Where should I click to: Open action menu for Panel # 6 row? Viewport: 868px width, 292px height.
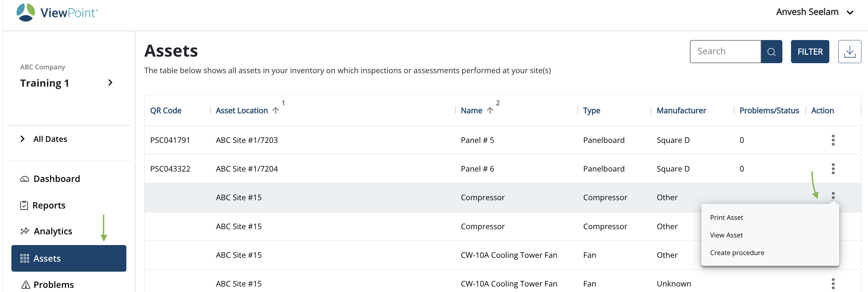coord(833,169)
